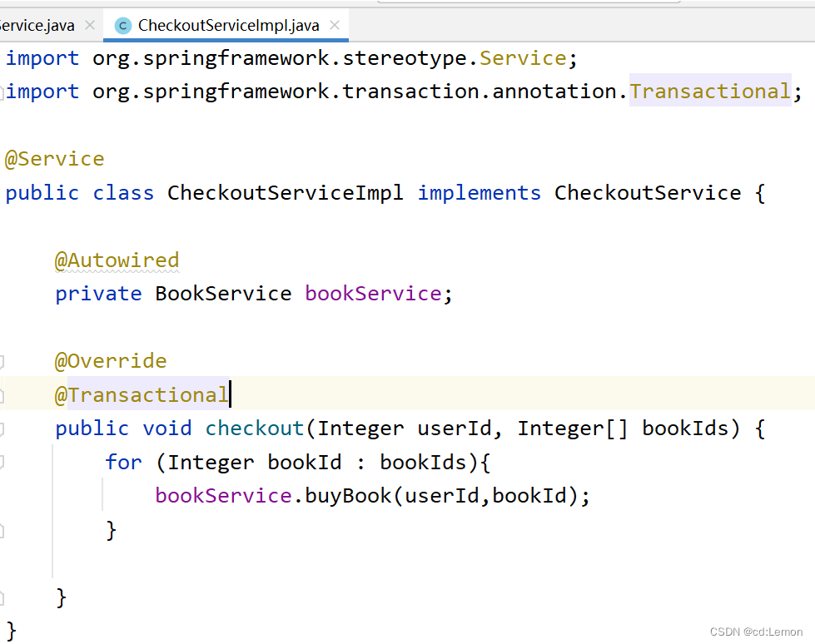Click the @Override annotation
This screenshot has width=815, height=644.
[111, 360]
